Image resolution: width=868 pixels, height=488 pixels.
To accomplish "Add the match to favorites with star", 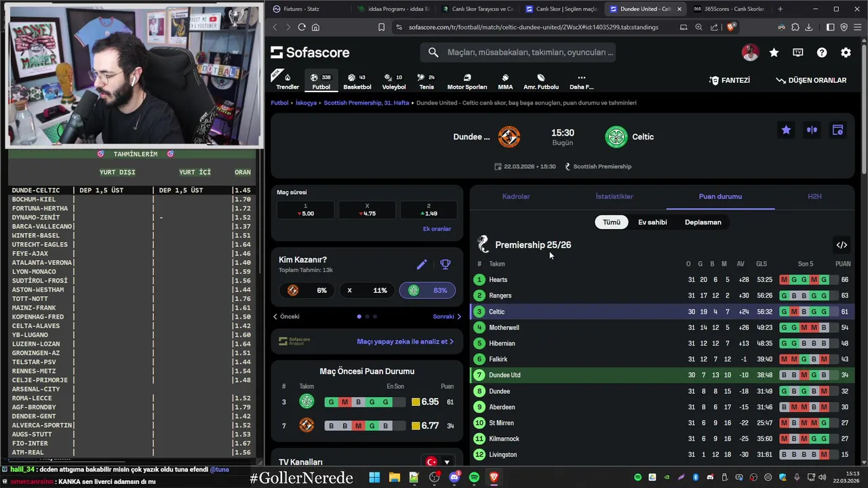I will pyautogui.click(x=786, y=130).
